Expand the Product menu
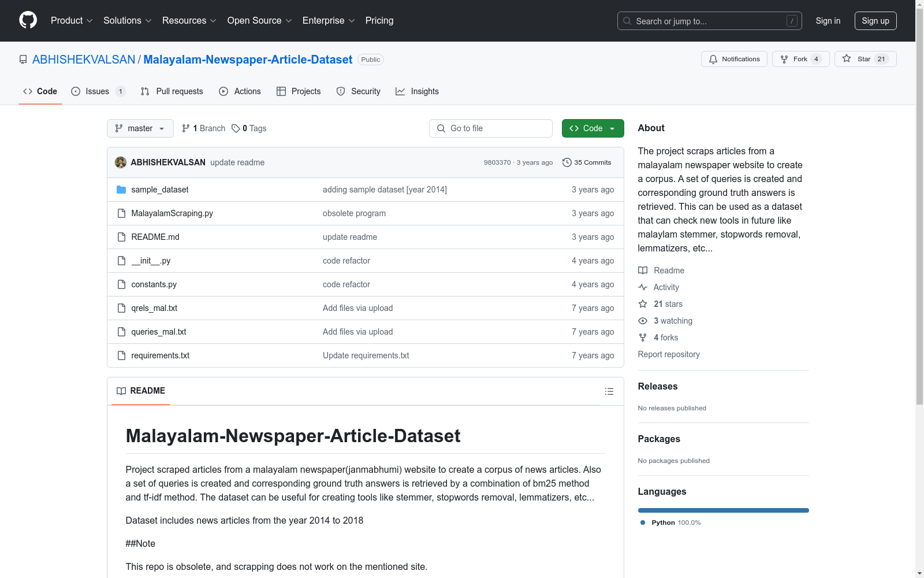The width and height of the screenshot is (924, 578). click(x=72, y=21)
